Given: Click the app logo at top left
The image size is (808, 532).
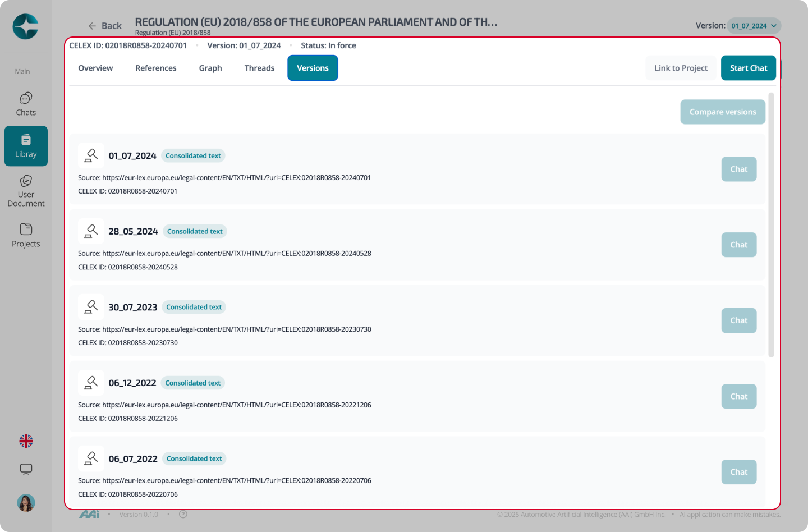Looking at the screenshot, I should point(25,26).
